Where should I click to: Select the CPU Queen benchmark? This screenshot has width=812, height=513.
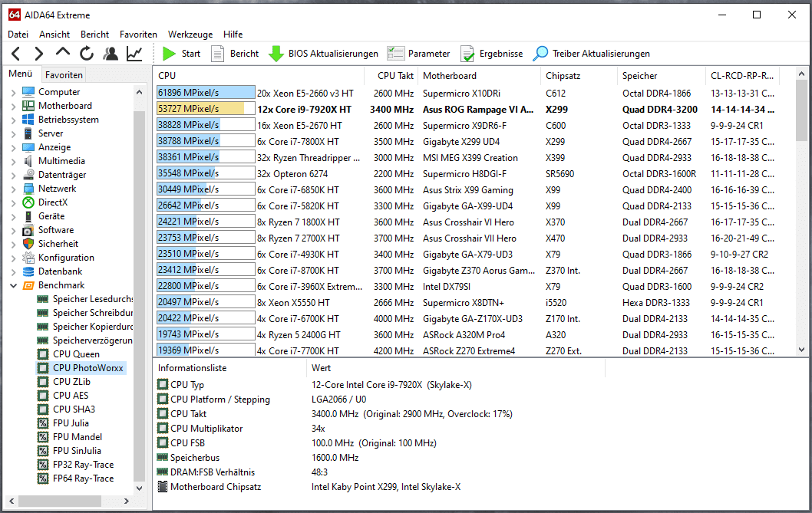[69, 354]
